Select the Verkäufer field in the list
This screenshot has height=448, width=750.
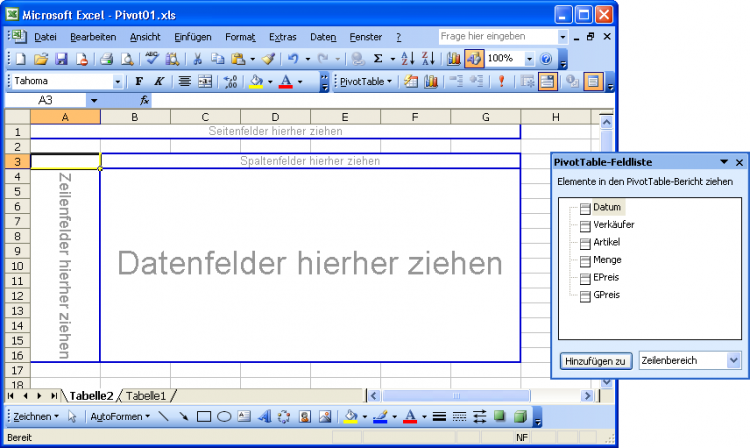(613, 225)
